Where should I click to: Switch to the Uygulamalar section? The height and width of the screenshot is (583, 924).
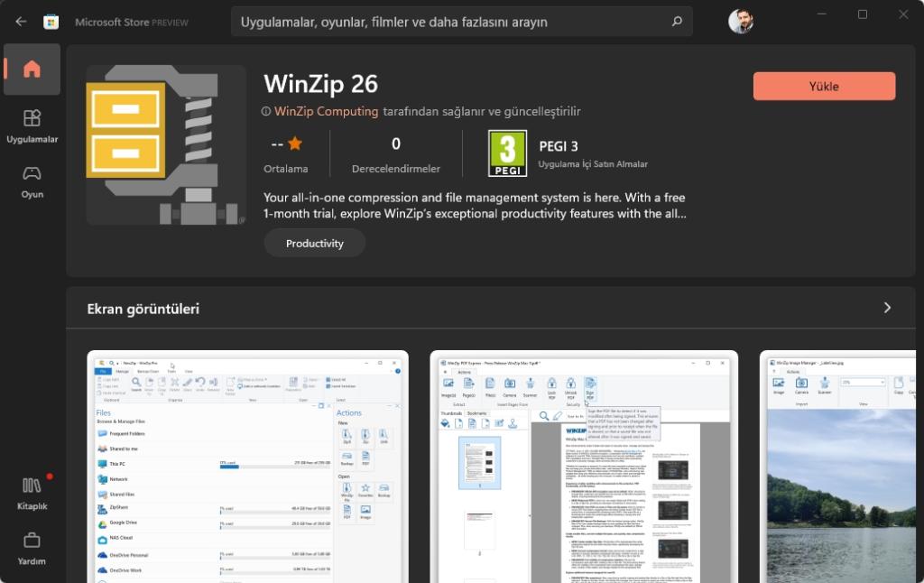click(32, 126)
